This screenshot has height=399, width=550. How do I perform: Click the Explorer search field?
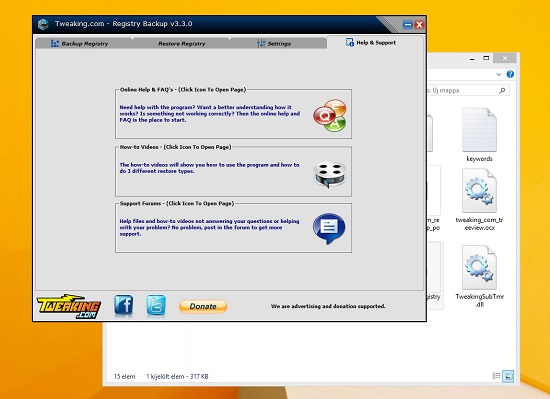[x=468, y=90]
